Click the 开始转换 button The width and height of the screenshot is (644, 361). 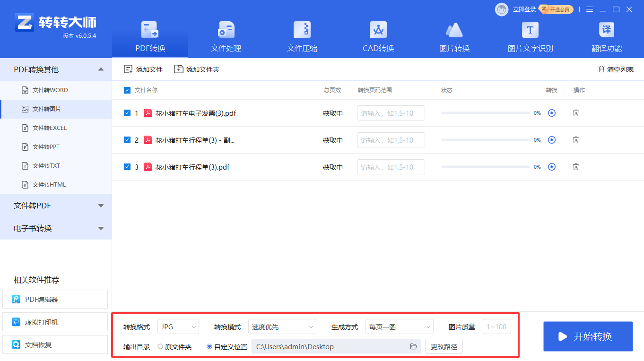point(588,336)
